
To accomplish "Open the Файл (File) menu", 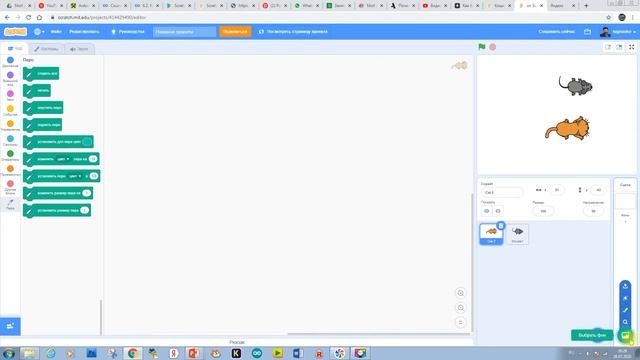I will tap(56, 31).
